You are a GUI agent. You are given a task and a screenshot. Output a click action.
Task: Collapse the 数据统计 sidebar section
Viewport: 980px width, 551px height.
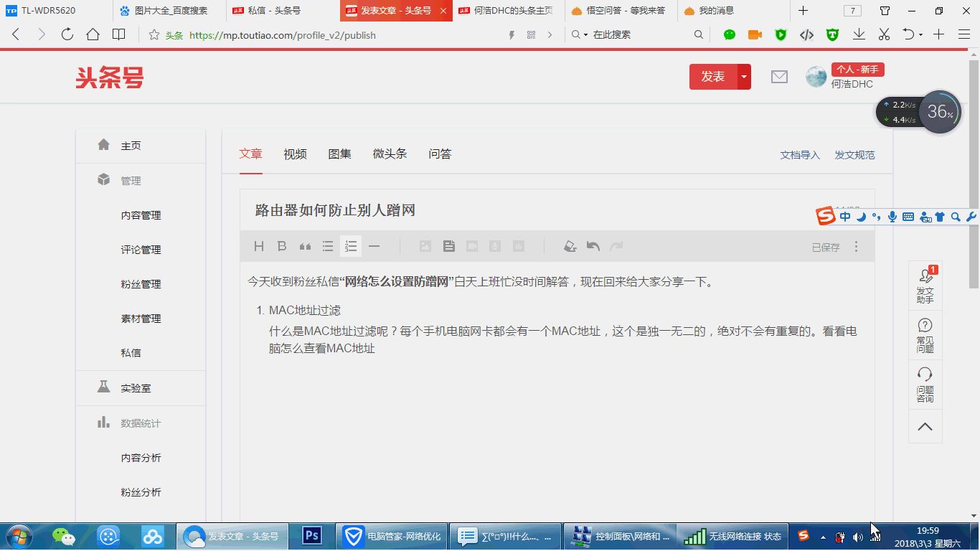coord(141,423)
